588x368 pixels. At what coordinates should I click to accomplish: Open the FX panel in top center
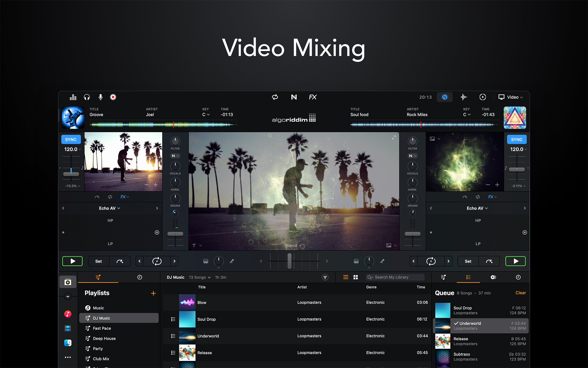(313, 97)
